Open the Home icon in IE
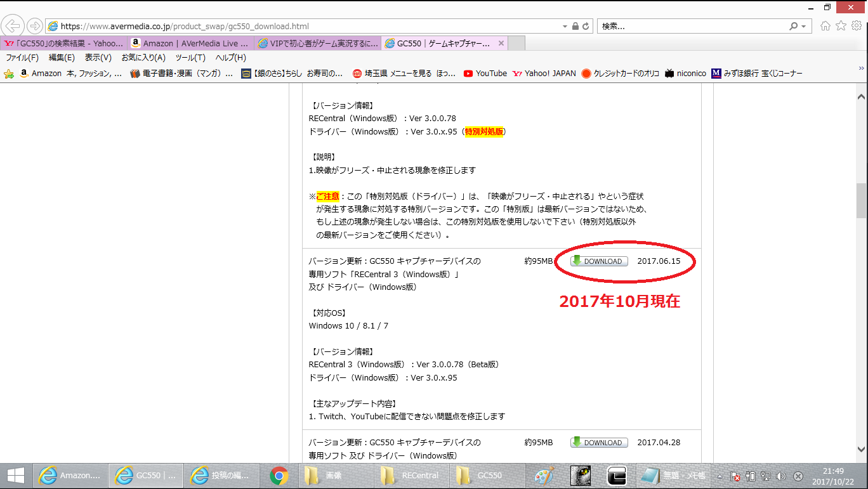The height and width of the screenshot is (489, 868). coord(825,26)
